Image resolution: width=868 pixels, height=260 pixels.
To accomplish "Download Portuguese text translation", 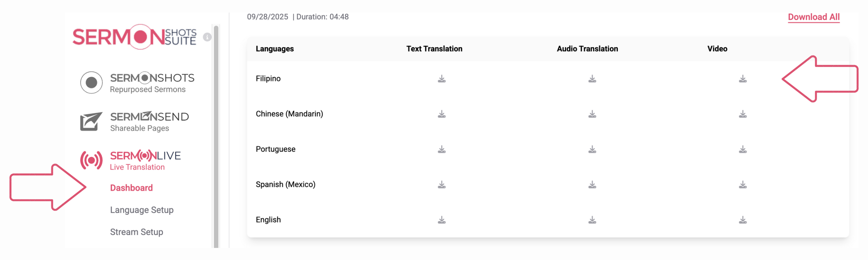I will 441,149.
